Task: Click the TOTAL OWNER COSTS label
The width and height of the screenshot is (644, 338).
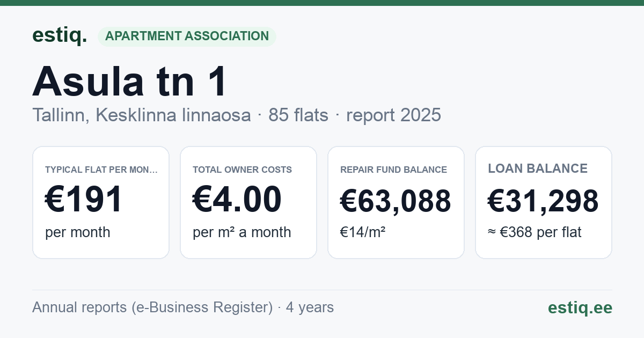Action: (x=242, y=170)
